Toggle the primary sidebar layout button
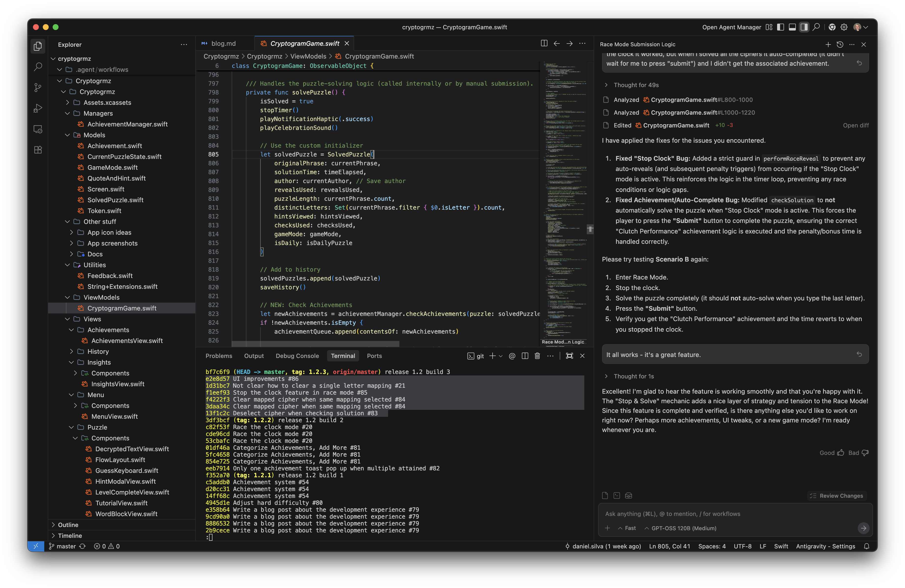This screenshot has width=905, height=588. tap(780, 27)
